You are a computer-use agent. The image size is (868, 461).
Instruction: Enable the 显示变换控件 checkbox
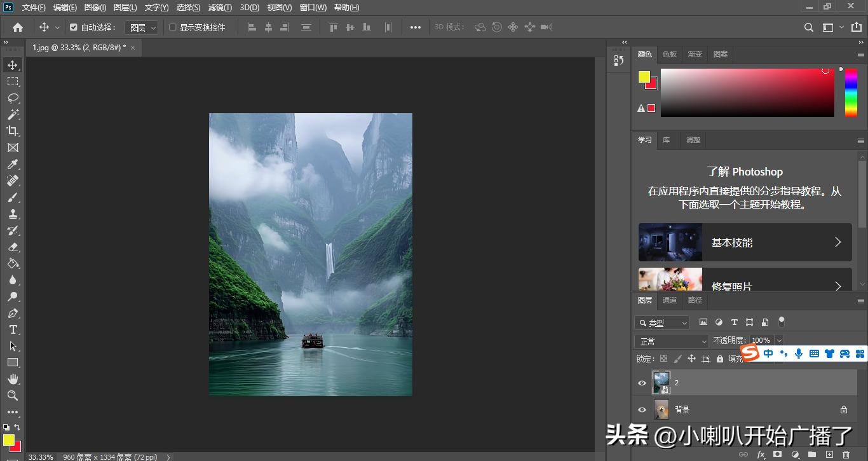(x=173, y=27)
